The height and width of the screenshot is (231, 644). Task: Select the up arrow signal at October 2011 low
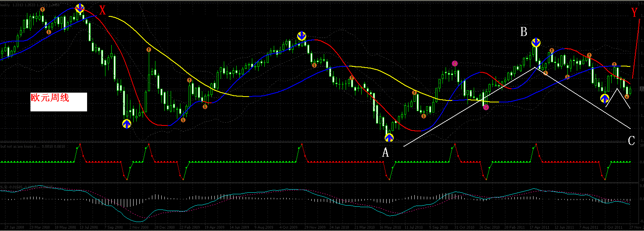[605, 98]
